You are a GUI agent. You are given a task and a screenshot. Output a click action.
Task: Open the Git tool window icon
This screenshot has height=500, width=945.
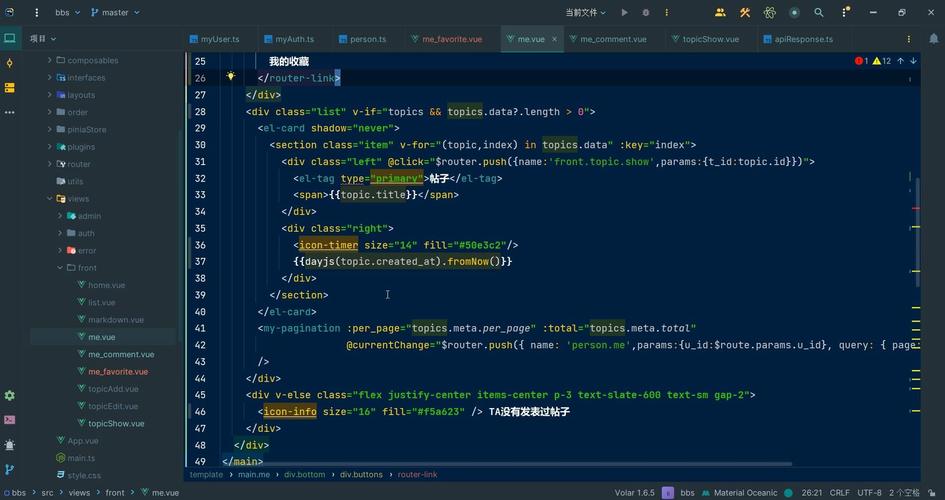[x=10, y=469]
